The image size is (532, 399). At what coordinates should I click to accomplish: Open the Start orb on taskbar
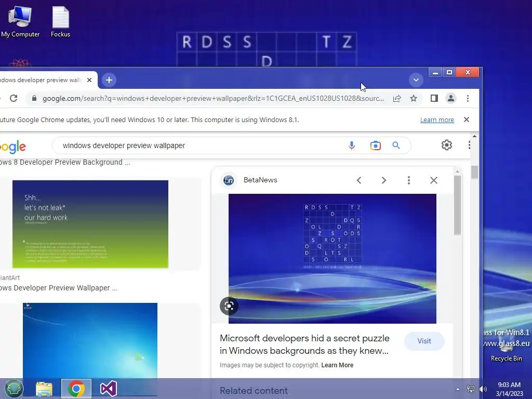click(x=14, y=389)
